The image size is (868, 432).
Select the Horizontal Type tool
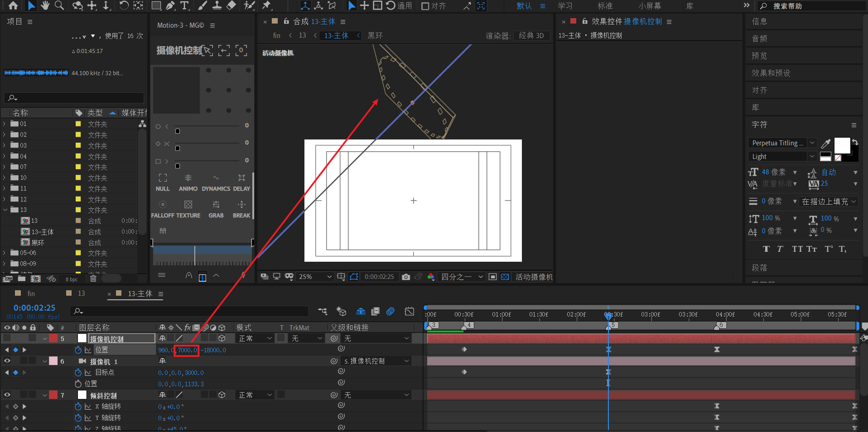184,5
